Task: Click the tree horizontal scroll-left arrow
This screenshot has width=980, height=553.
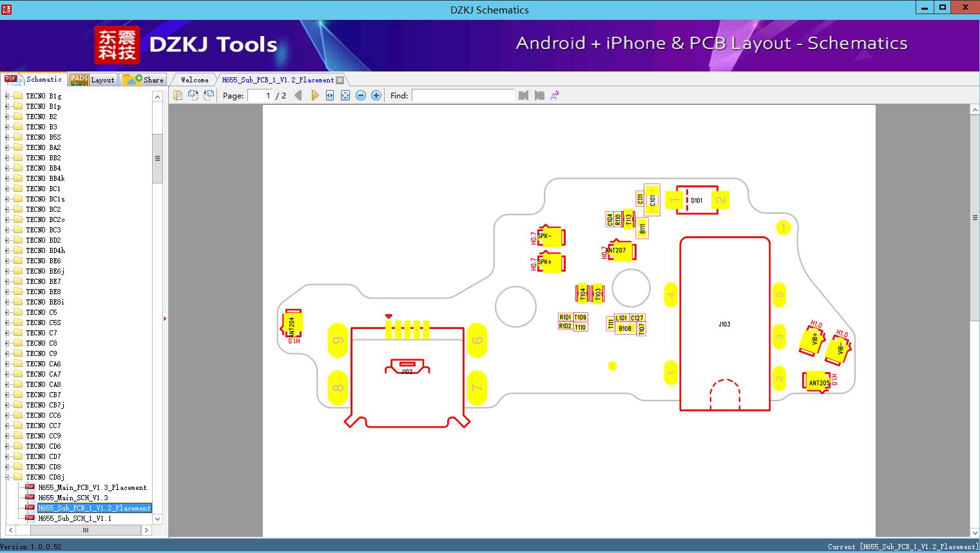Action: click(10, 530)
